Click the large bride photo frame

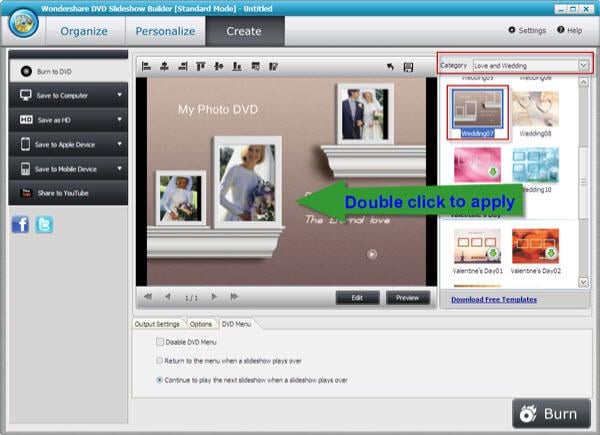[x=248, y=182]
